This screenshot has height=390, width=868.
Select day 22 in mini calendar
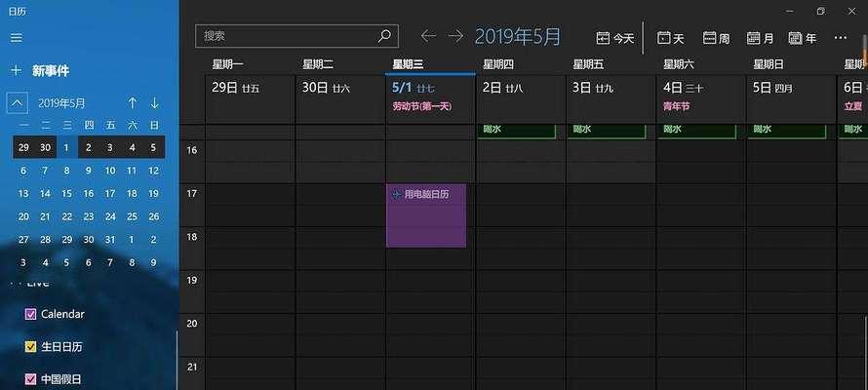(x=67, y=216)
